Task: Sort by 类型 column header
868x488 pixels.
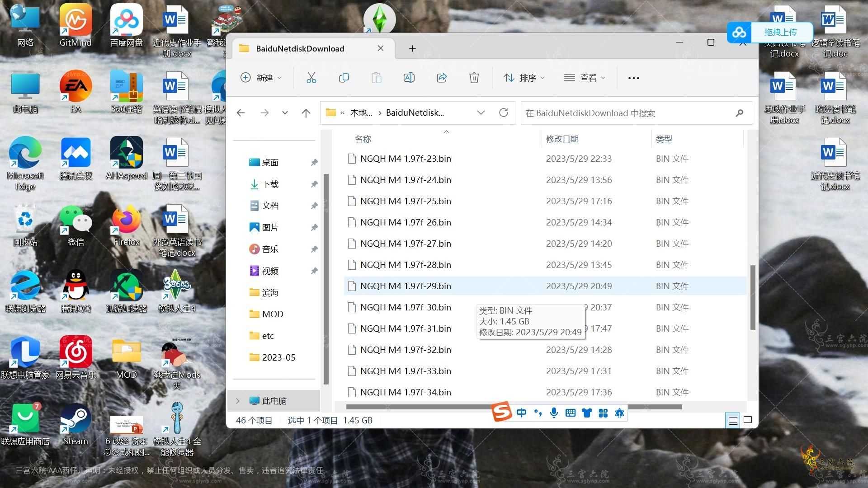Action: coord(664,139)
